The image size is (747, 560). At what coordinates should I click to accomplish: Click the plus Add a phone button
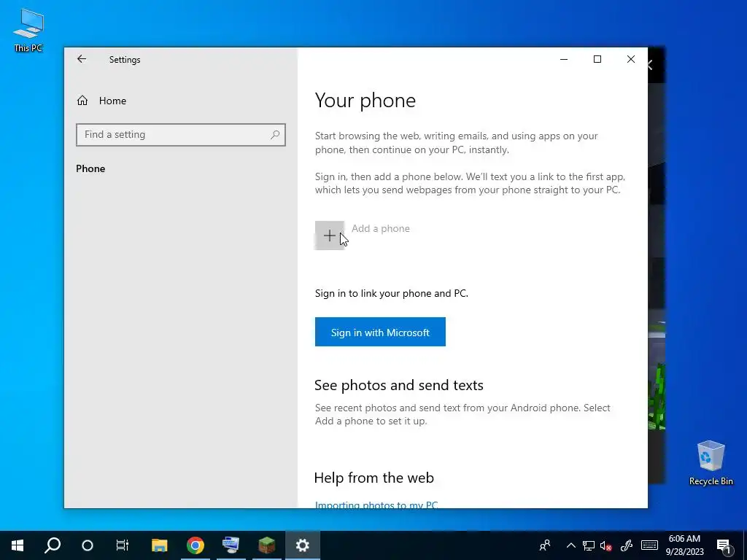coord(329,236)
